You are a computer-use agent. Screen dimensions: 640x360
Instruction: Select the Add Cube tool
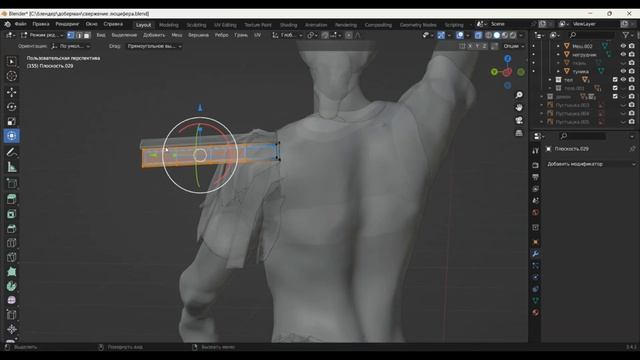coord(11,184)
